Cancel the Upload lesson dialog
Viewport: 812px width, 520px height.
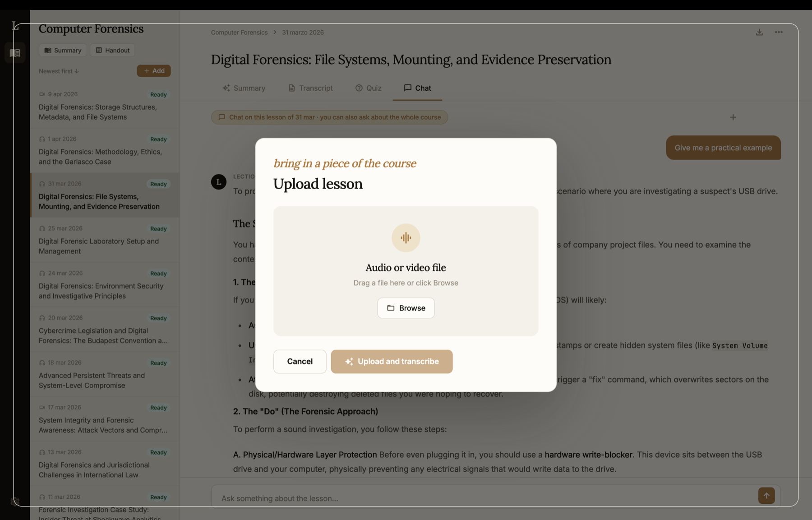(x=300, y=361)
